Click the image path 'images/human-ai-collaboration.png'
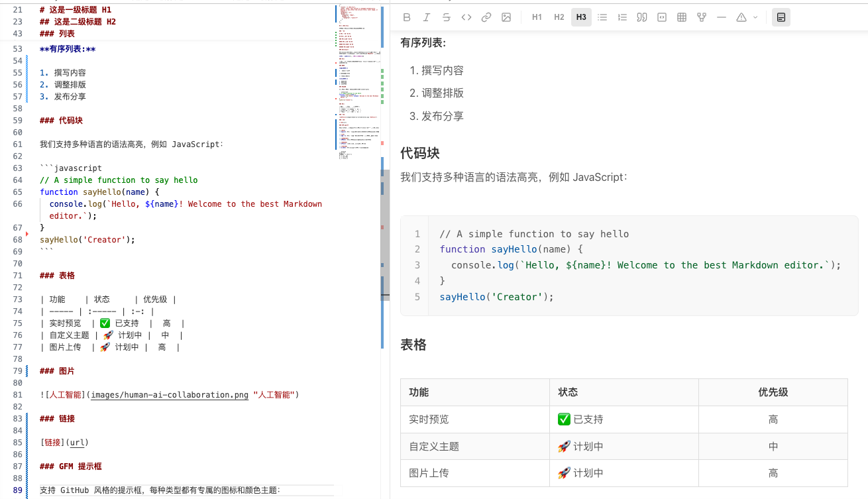The height and width of the screenshot is (499, 868). (170, 395)
